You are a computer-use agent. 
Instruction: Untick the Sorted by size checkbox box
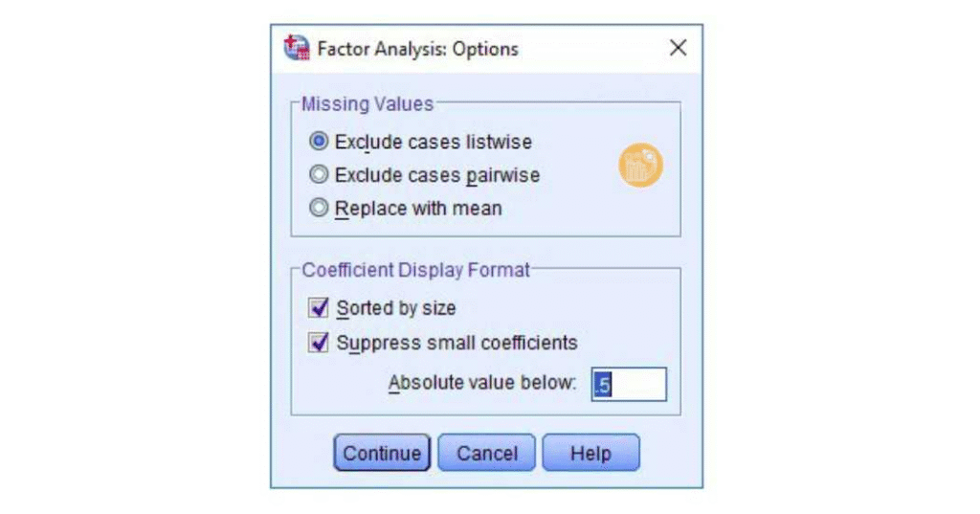click(x=319, y=308)
